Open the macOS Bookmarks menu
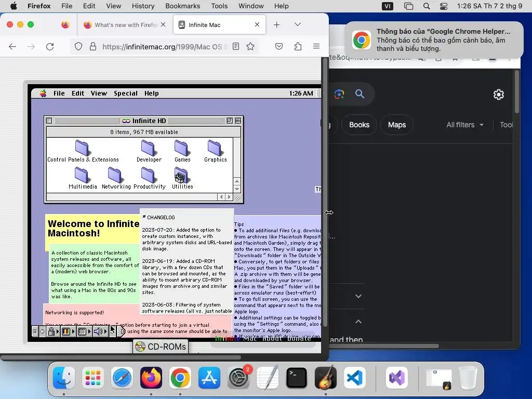Screen dimensions: 532x399 point(182,6)
